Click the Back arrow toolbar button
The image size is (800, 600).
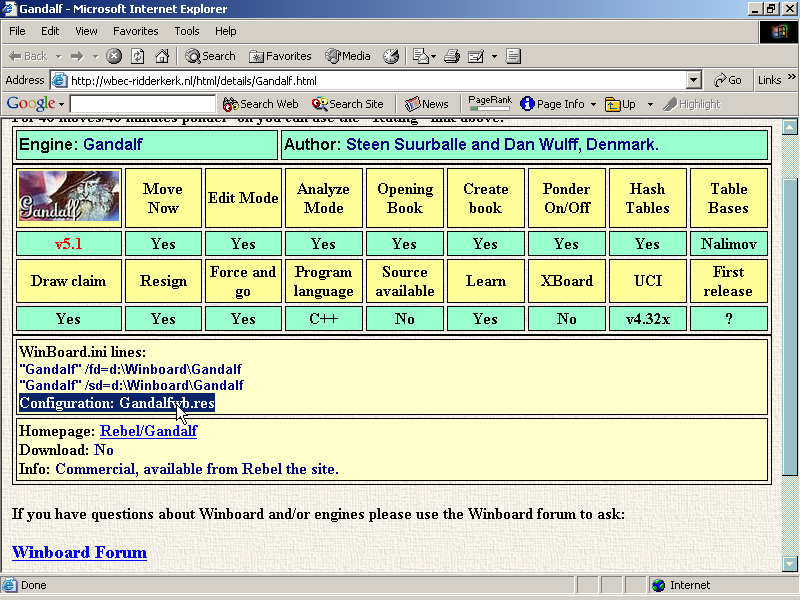(28, 56)
